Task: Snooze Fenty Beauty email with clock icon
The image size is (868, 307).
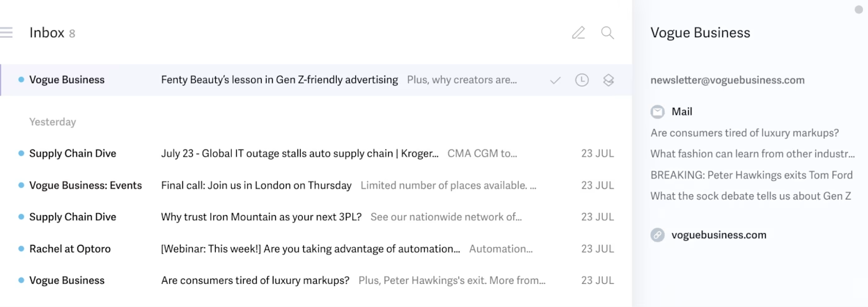Action: [x=582, y=80]
